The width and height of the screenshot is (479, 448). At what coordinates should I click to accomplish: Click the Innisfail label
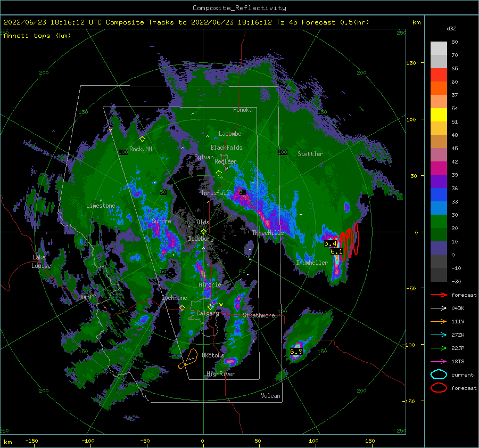click(215, 193)
